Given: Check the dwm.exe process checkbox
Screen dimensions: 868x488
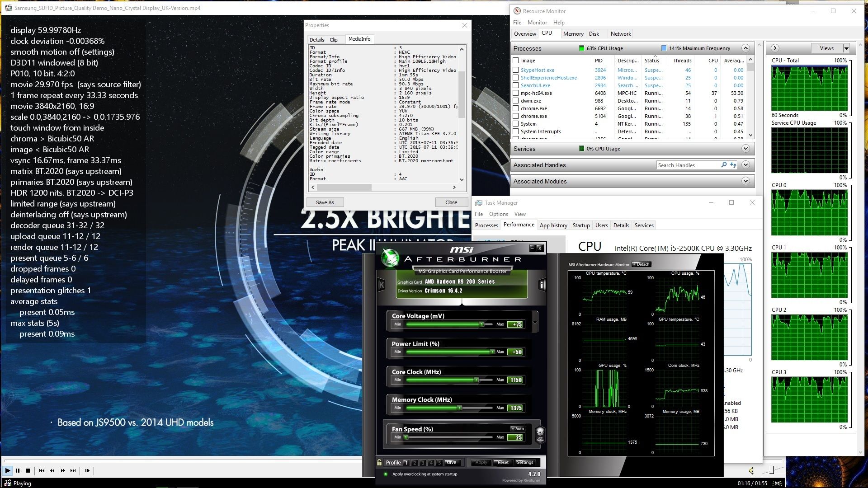Looking at the screenshot, I should pos(515,101).
